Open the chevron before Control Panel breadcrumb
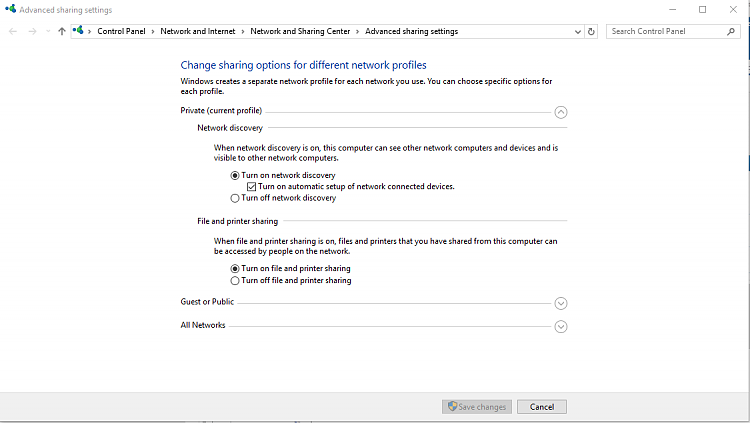 point(89,32)
